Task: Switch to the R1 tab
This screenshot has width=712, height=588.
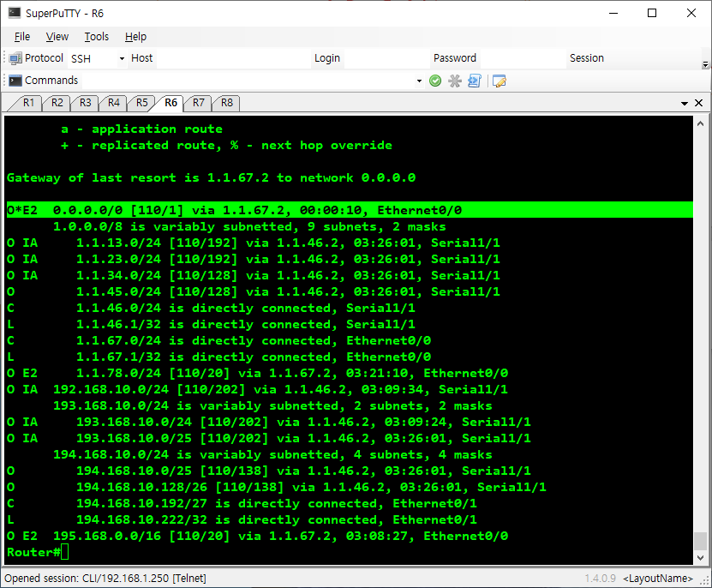Action: click(28, 103)
